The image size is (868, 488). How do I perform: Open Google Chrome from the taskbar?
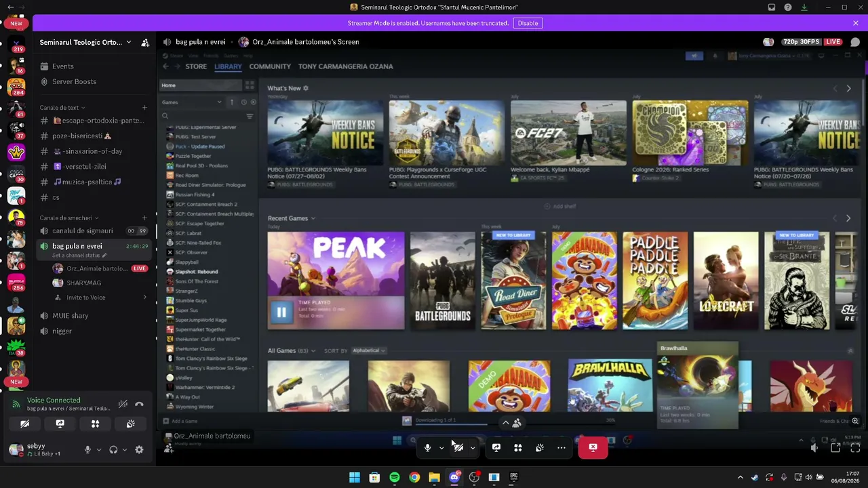tap(414, 477)
